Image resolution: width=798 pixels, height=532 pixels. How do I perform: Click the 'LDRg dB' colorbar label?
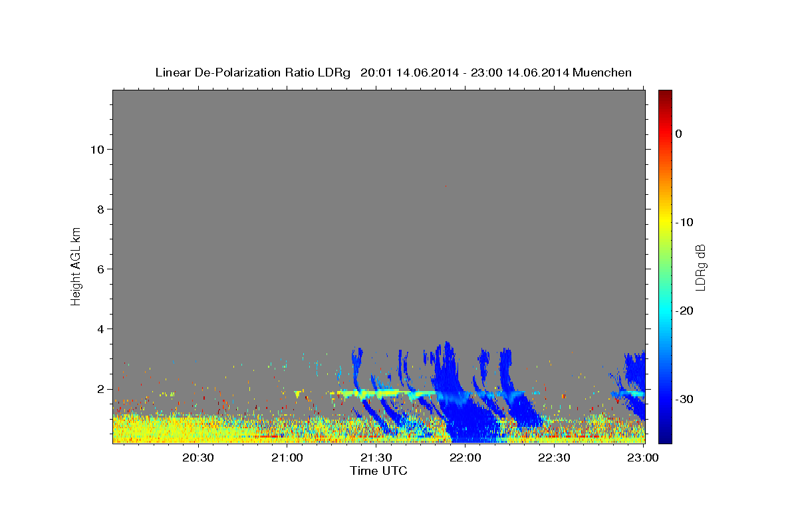pyautogui.click(x=700, y=267)
